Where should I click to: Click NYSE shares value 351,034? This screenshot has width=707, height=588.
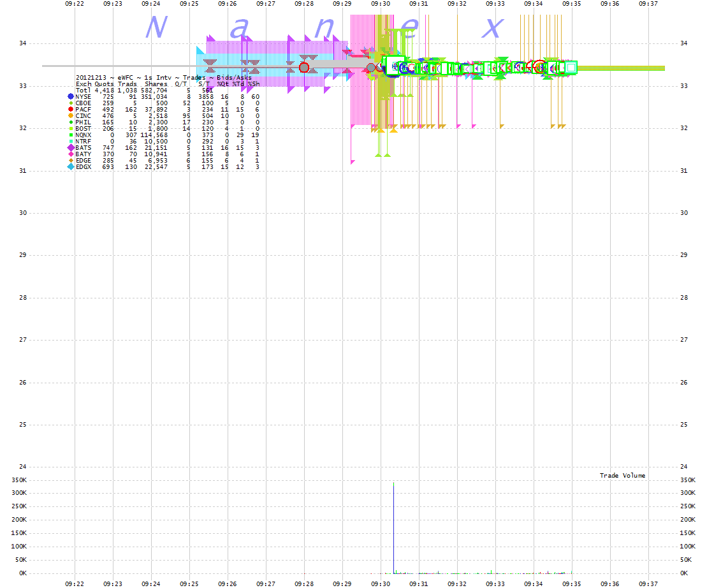154,96
